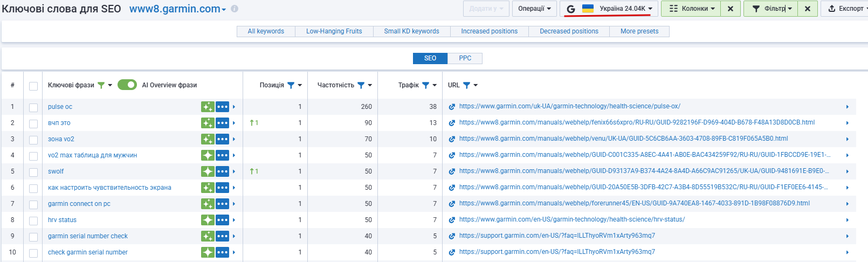
Task: Open keyword link 'garmin serial number check'
Action: (x=88, y=236)
